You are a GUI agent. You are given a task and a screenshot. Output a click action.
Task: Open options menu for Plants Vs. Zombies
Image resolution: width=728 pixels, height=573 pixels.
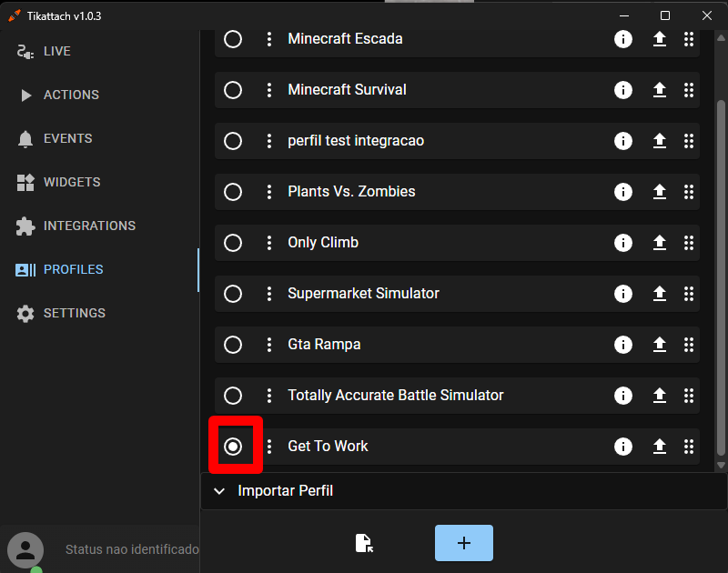point(269,192)
